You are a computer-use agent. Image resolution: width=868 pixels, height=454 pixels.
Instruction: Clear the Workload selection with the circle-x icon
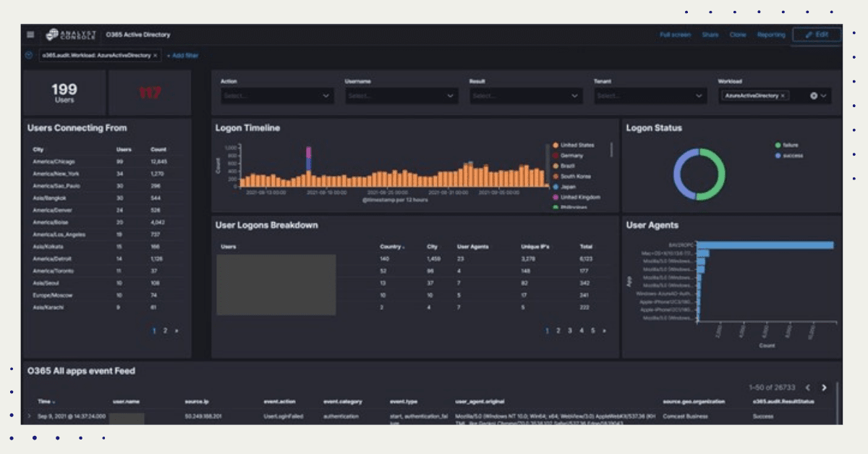(813, 96)
